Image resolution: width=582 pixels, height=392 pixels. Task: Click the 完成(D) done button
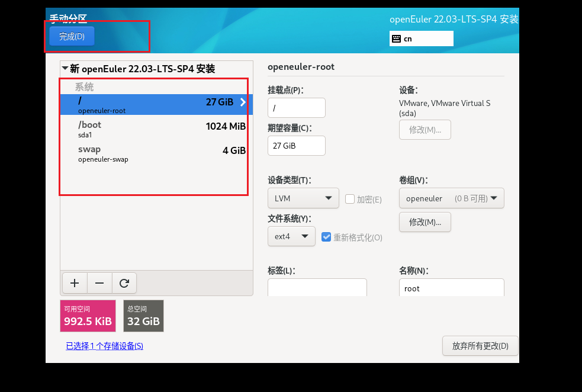(72, 36)
